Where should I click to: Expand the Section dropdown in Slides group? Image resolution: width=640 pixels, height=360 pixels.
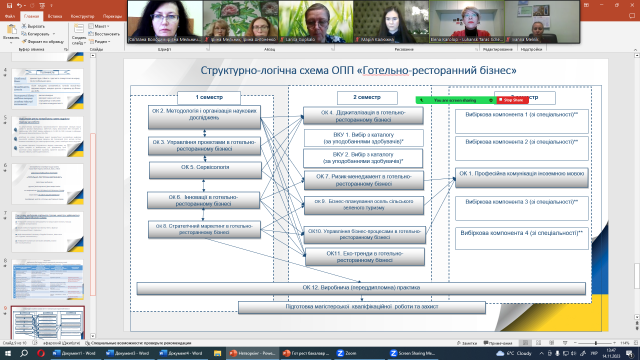(100, 42)
